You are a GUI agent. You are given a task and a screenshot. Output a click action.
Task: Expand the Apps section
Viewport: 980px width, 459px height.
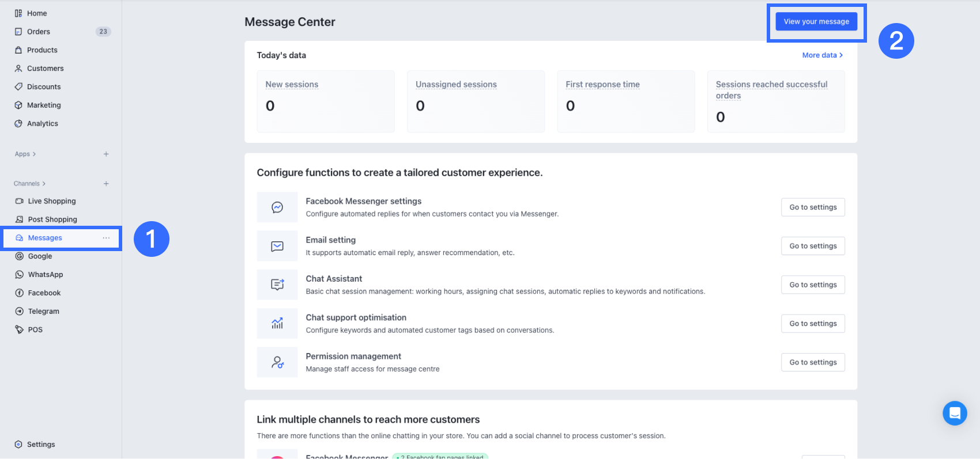coord(25,154)
